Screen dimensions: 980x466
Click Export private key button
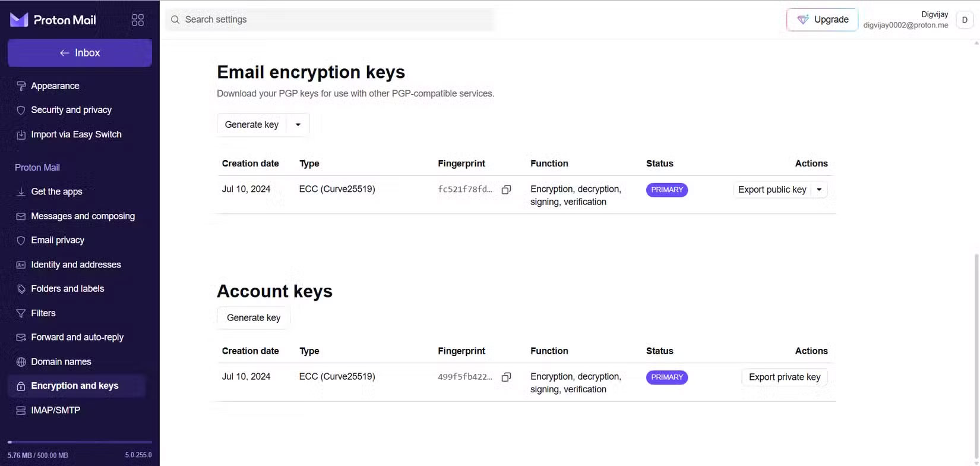coord(784,377)
